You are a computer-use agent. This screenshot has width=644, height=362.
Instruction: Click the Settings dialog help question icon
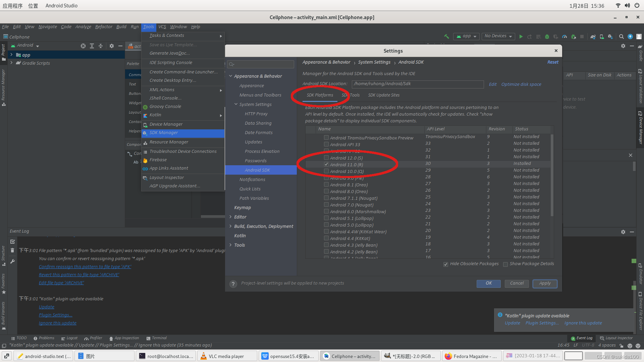coord(233,284)
